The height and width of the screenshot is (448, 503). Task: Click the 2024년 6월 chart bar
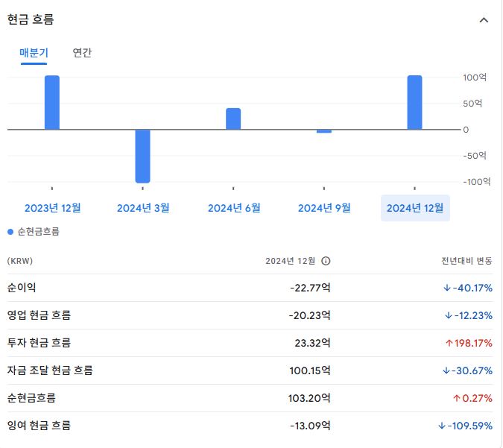coord(233,119)
